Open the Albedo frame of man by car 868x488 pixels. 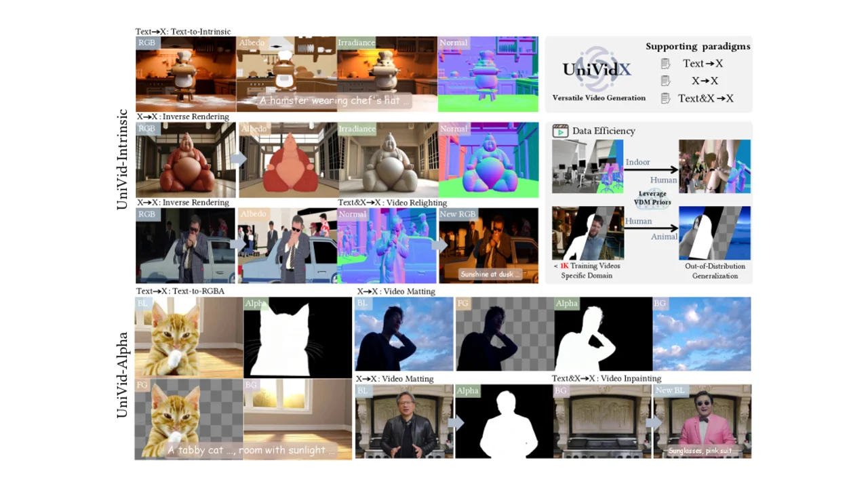click(x=288, y=245)
